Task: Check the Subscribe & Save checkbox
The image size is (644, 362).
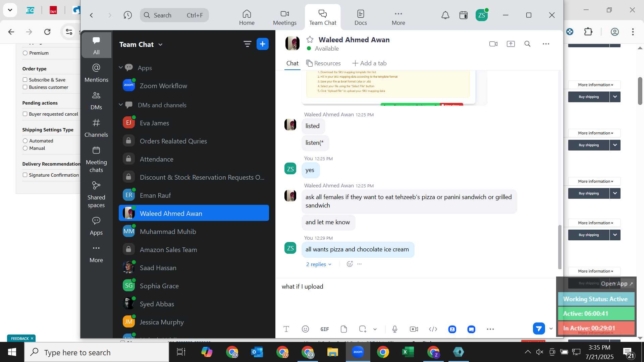Action: pos(25,80)
